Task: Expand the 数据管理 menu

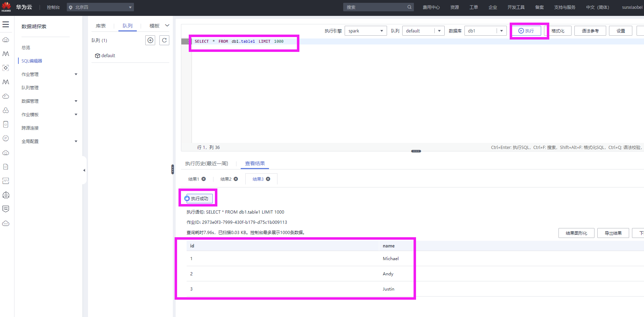Action: point(76,101)
